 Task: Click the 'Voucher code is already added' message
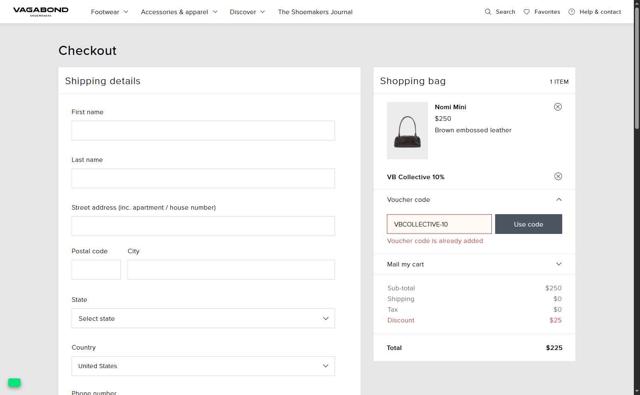pyautogui.click(x=435, y=241)
